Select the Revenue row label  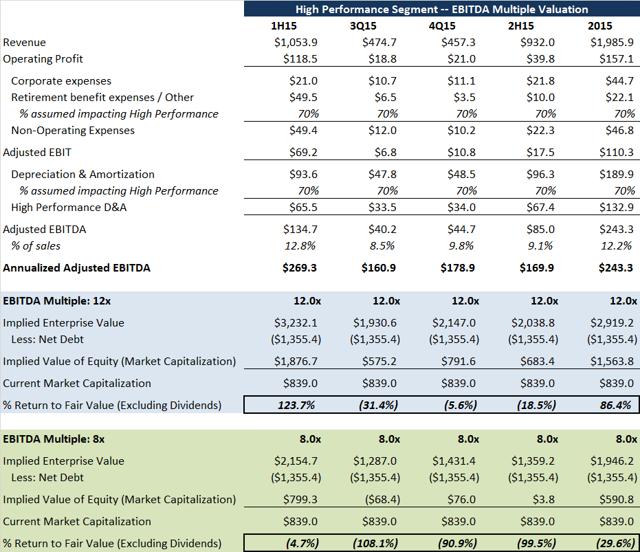24,42
